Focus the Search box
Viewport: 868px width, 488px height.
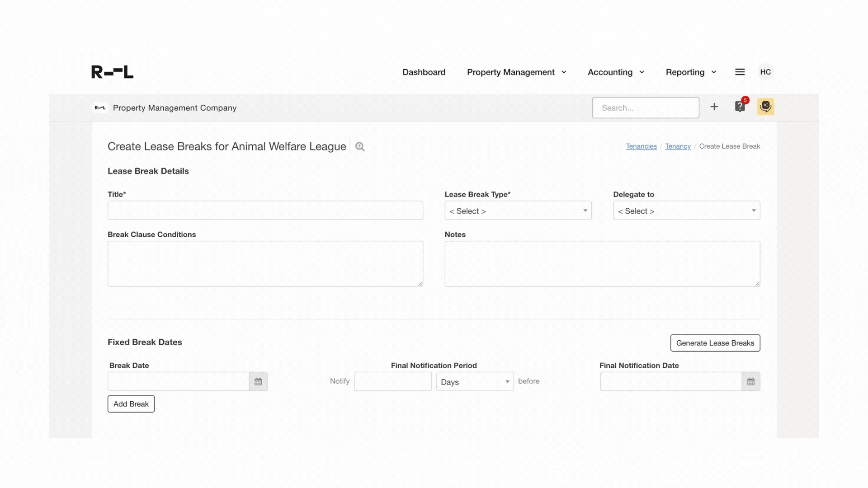pos(646,108)
